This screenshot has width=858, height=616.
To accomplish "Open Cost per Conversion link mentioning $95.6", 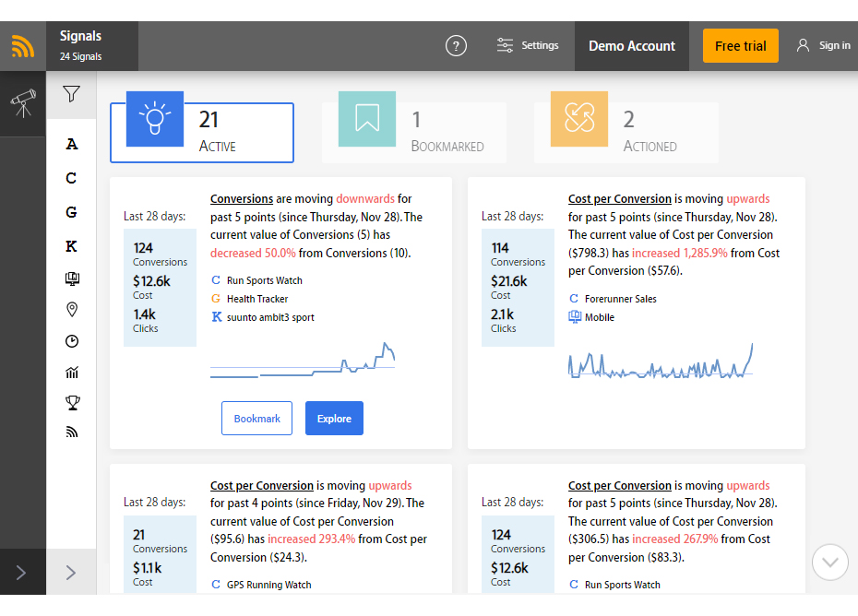I will pyautogui.click(x=262, y=485).
